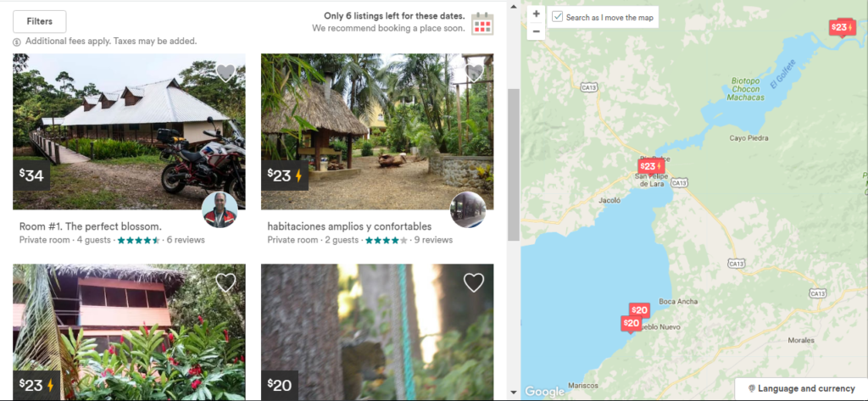This screenshot has height=401, width=868.
Task: Click 'Only 6 listings left for these dates.' text
Action: (x=394, y=16)
